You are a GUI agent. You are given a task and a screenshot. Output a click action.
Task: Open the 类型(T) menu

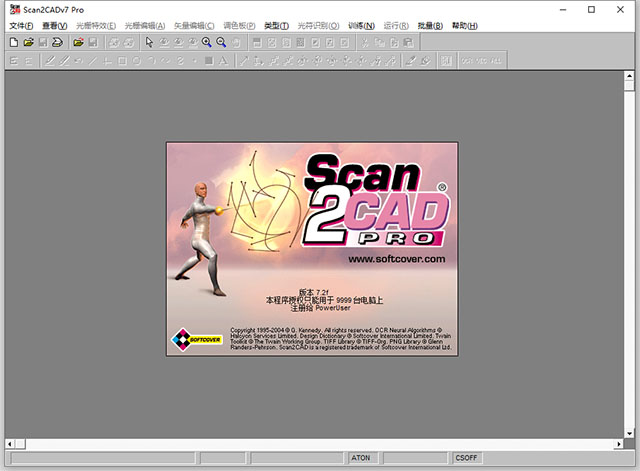(x=277, y=25)
